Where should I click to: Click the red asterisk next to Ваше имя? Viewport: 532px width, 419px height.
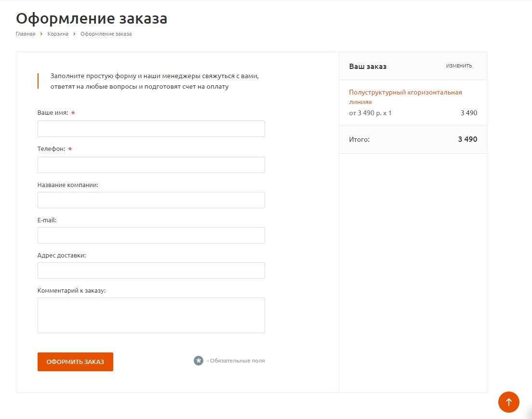(73, 113)
